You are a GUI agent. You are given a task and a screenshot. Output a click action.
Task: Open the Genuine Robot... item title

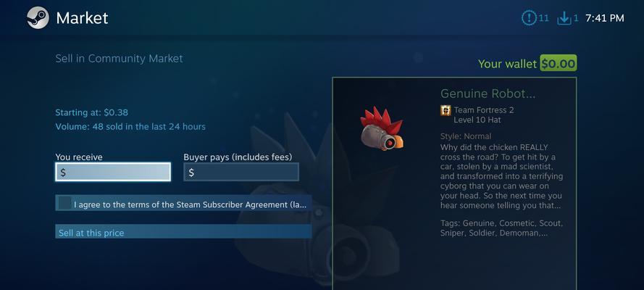[x=488, y=94]
